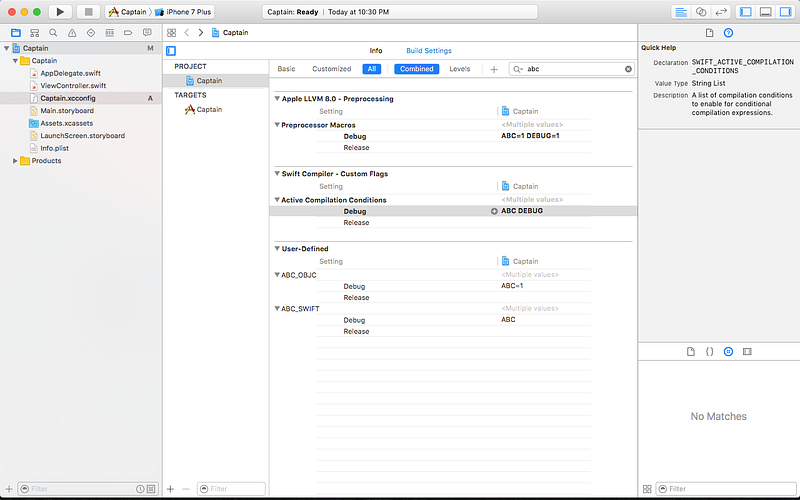Switch to the Info tab
Viewport: 800px width, 500px height.
click(376, 51)
